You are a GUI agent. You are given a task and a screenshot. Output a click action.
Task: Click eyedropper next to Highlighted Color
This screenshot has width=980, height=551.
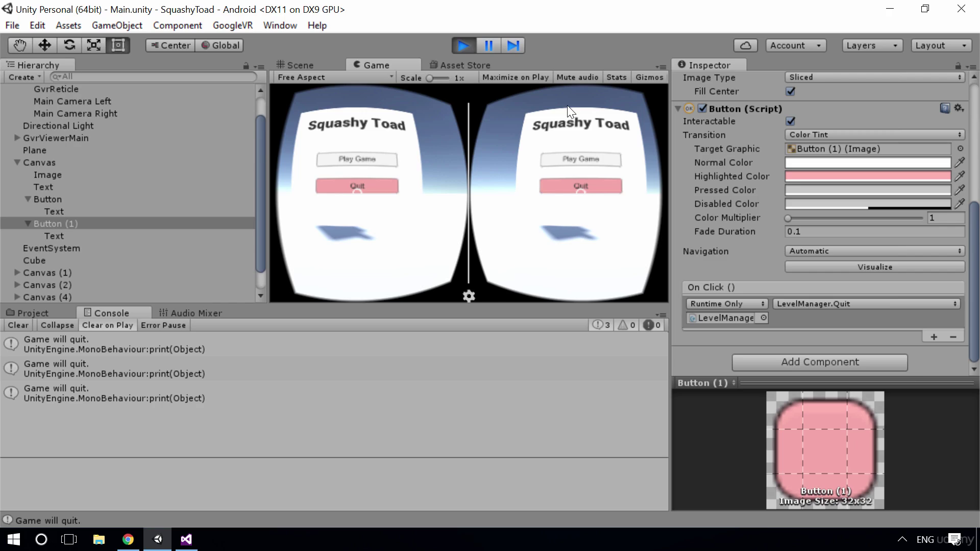point(960,176)
